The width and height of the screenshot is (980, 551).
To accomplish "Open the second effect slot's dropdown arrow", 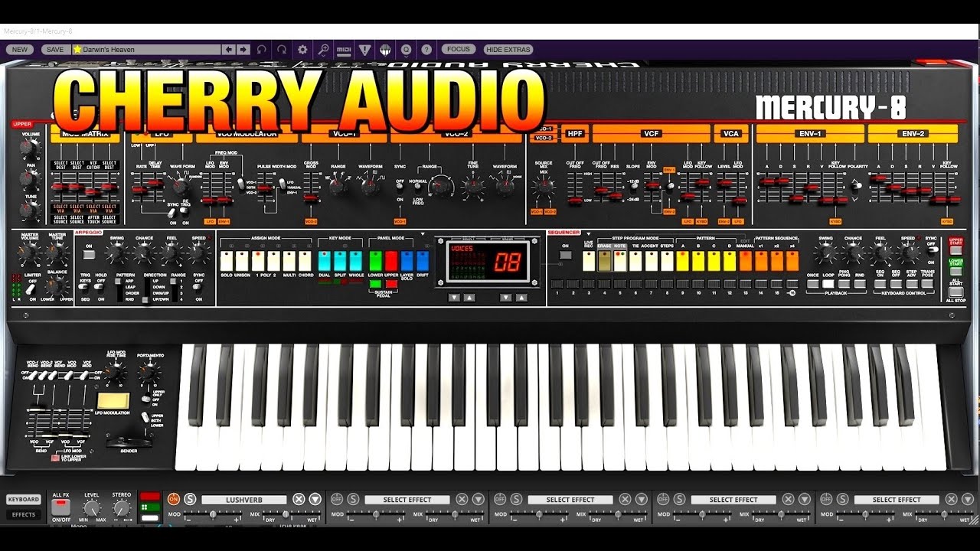I will click(479, 500).
